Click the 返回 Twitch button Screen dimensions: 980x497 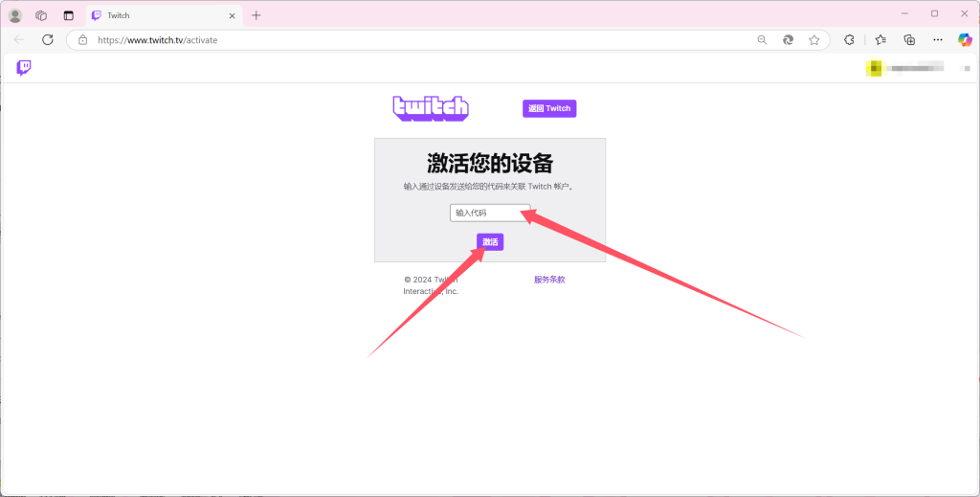point(549,108)
